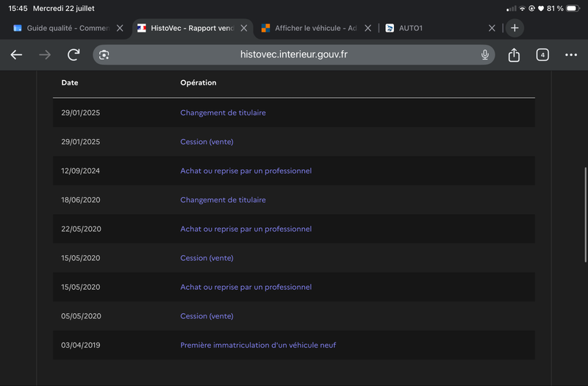Tap the date Mercredi 22 juillet

(64, 8)
